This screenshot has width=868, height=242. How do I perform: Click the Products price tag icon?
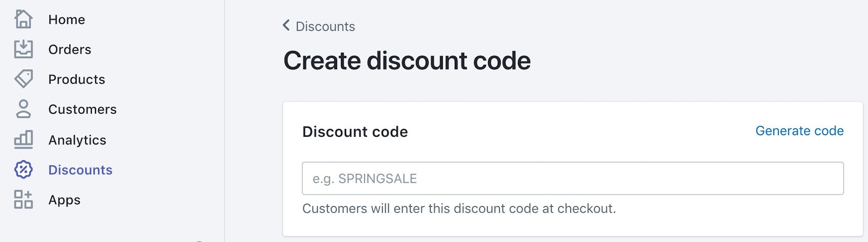tap(23, 79)
